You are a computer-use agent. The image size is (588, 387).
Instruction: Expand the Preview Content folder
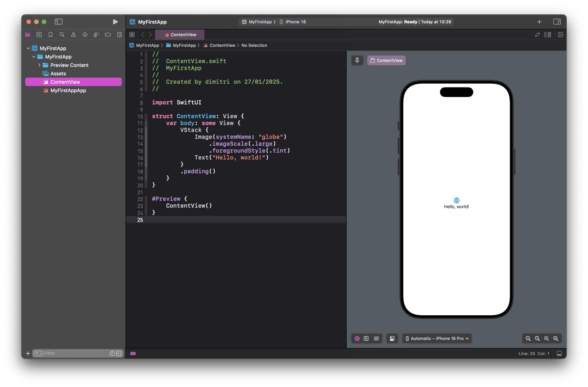point(39,65)
